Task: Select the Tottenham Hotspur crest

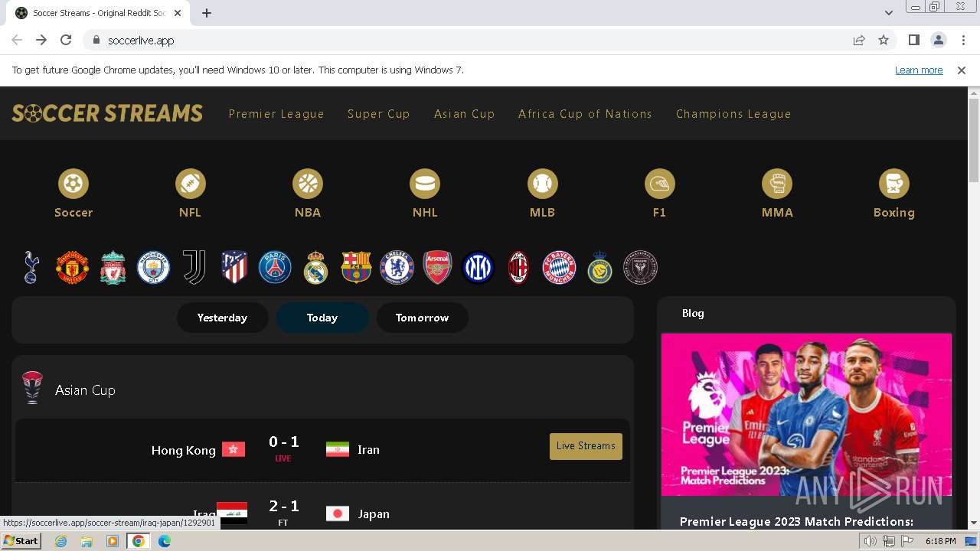Action: [x=31, y=268]
